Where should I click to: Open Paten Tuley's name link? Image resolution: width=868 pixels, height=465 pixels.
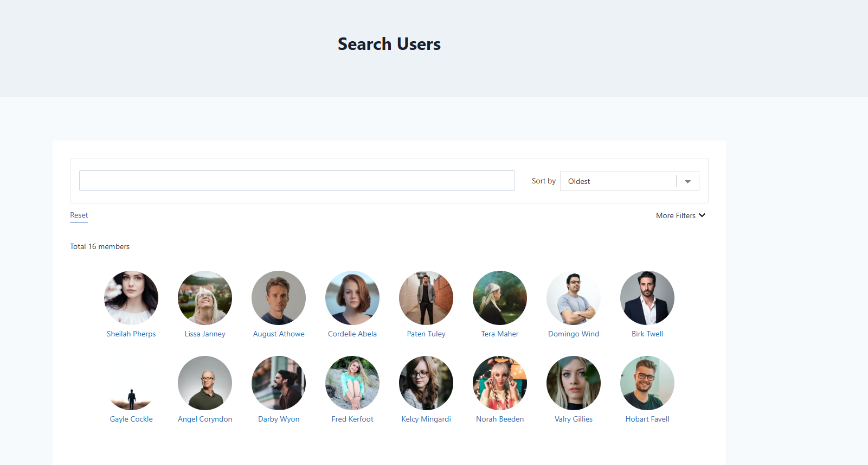coord(426,334)
